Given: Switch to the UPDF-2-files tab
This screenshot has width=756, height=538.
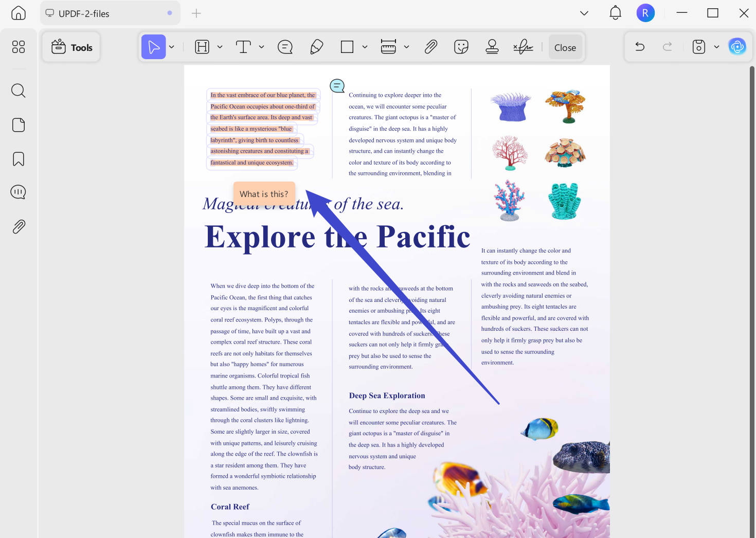Looking at the screenshot, I should [x=110, y=13].
